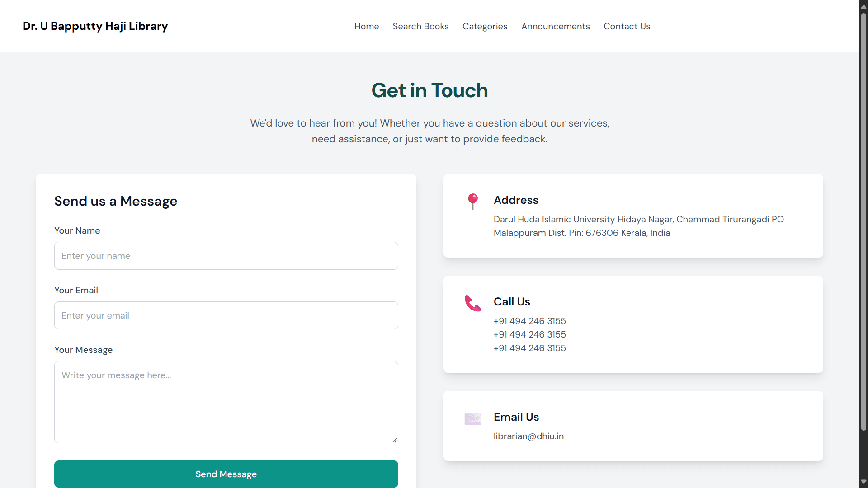Image resolution: width=868 pixels, height=488 pixels.
Task: Submit the form with Send Message
Action: (x=226, y=474)
